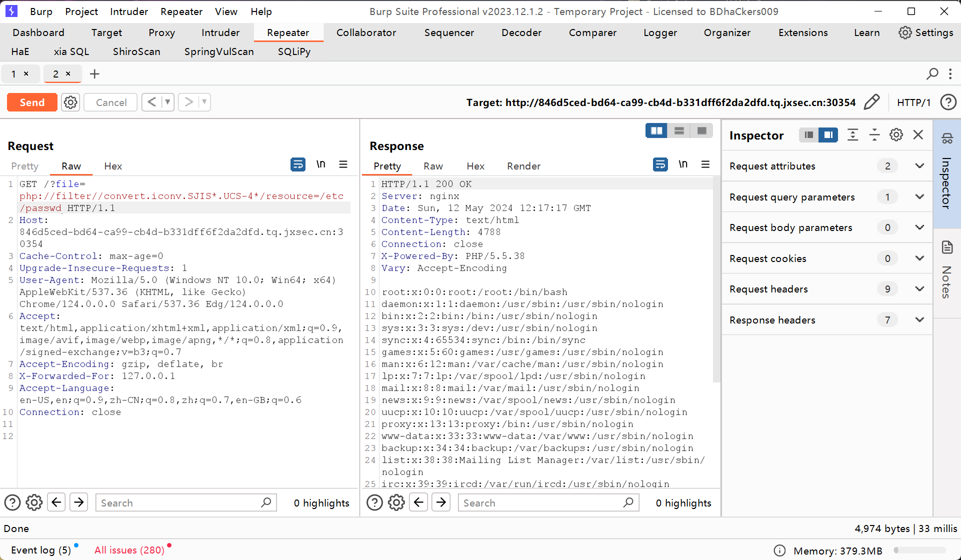Click the Cancel button
961x560 pixels.
pos(111,102)
